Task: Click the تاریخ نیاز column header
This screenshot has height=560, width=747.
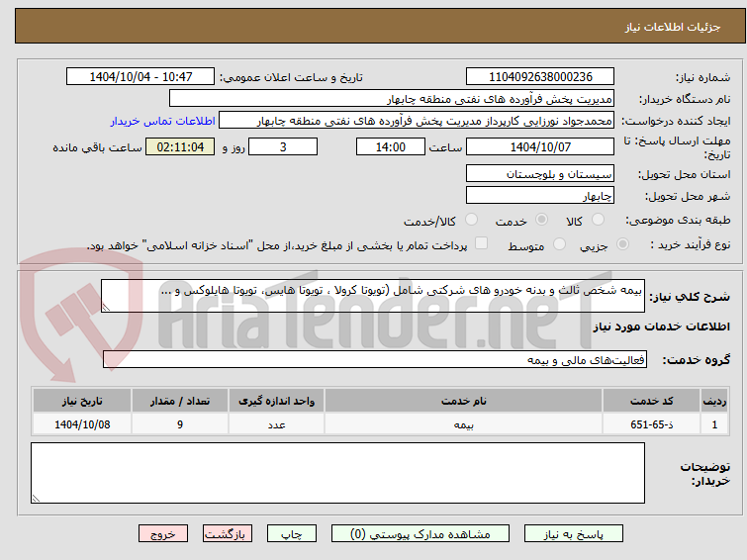Action: (82, 401)
